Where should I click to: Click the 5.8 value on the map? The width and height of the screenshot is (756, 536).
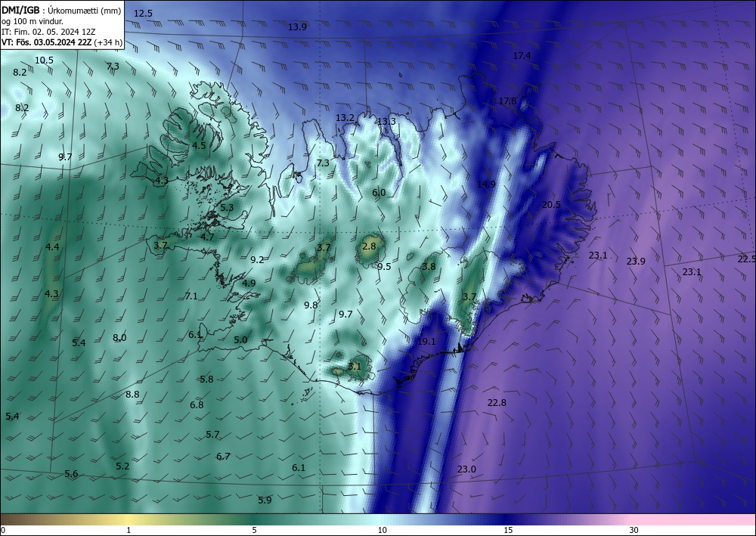point(206,380)
